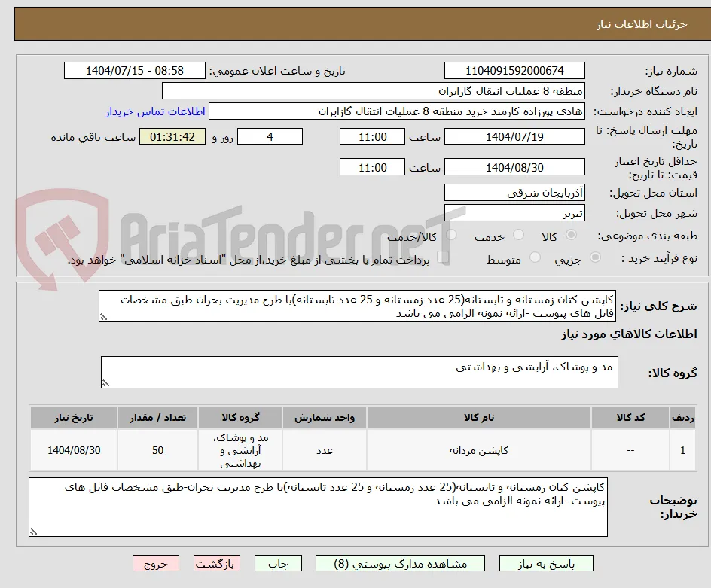
Task: Click the استان محل تحویل label
Action: pos(653,193)
